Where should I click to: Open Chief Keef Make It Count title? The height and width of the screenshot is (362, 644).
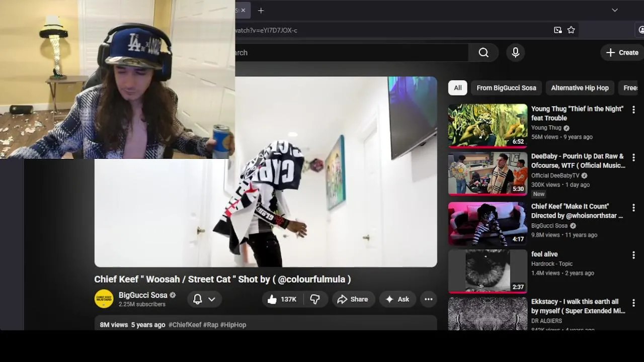point(577,211)
